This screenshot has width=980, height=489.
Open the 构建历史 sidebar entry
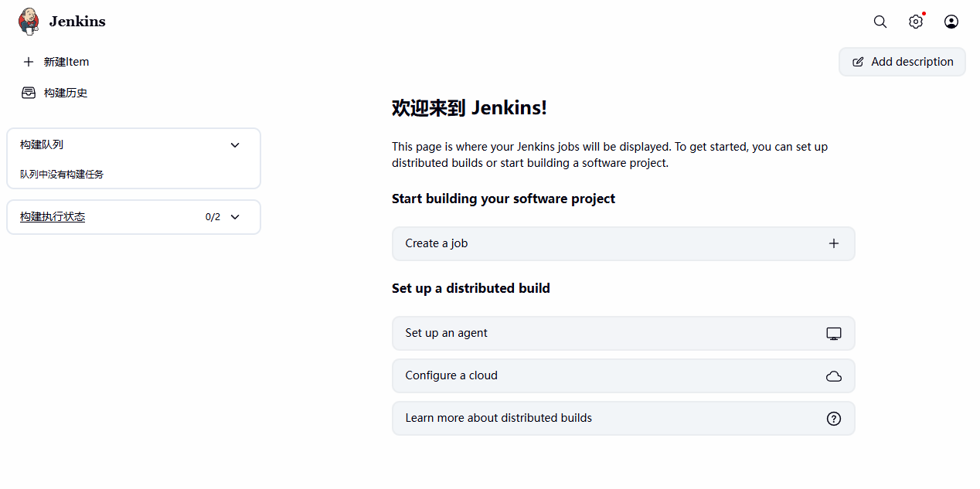(63, 92)
